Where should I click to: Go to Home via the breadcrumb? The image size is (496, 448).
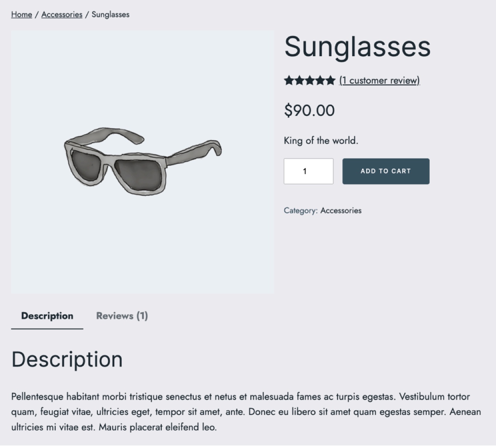coord(21,14)
